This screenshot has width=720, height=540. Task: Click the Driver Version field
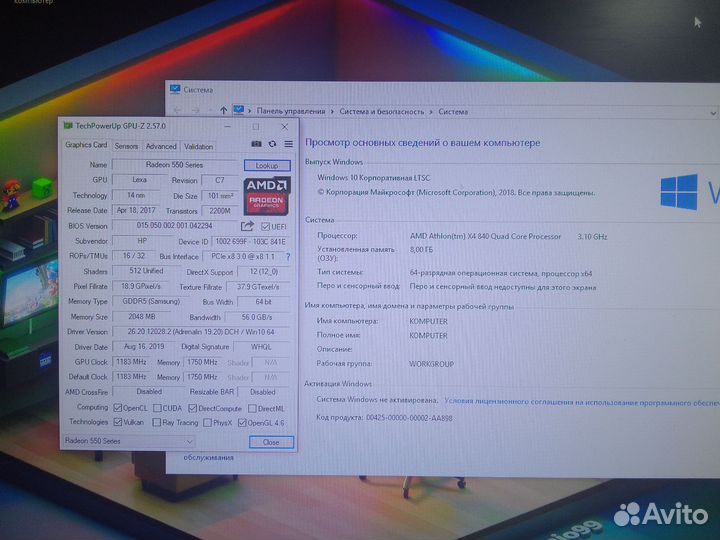pyautogui.click(x=201, y=332)
